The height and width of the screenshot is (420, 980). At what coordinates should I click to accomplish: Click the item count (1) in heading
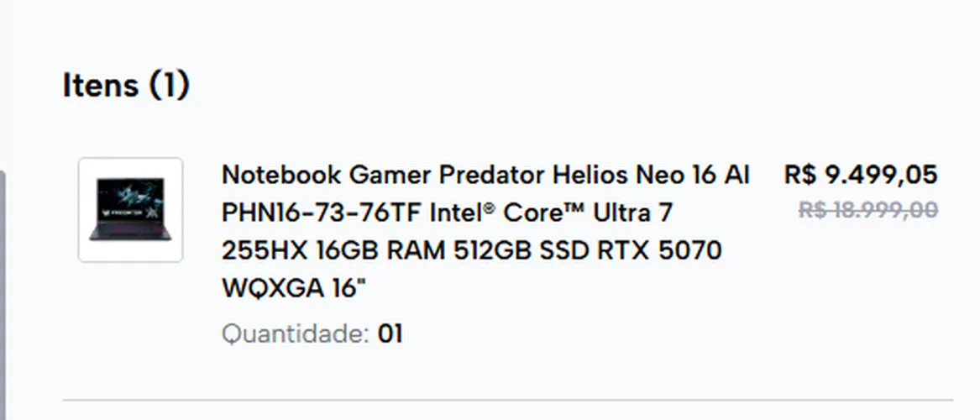tap(169, 85)
